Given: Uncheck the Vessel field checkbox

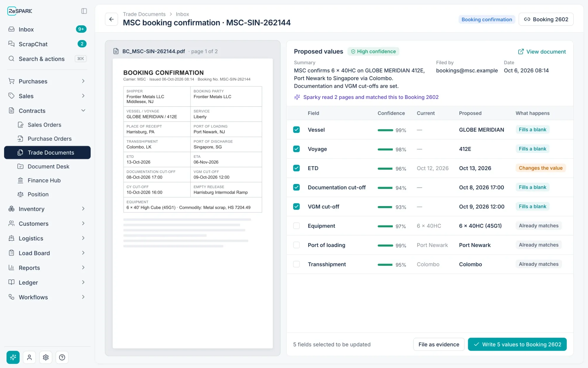Looking at the screenshot, I should pyautogui.click(x=296, y=130).
